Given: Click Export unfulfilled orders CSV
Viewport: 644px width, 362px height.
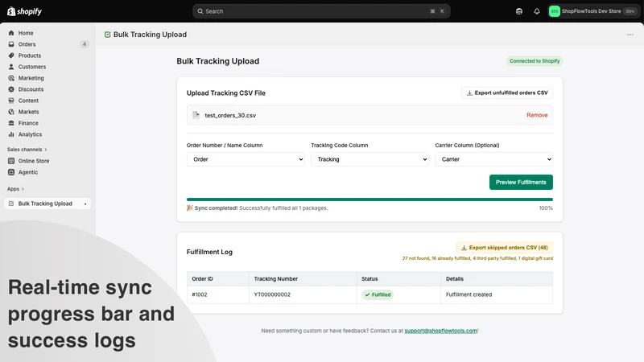Looking at the screenshot, I should tap(507, 93).
